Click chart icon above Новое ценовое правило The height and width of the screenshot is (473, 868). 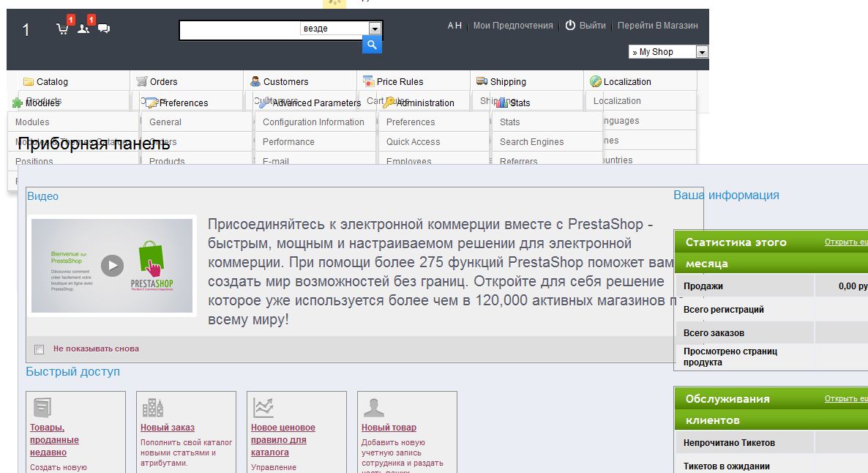point(263,408)
